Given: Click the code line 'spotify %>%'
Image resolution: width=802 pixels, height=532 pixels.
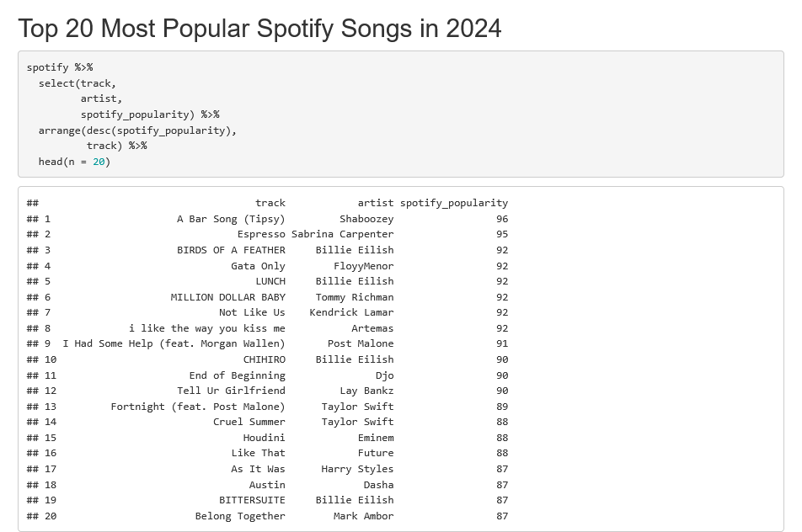Looking at the screenshot, I should click(60, 67).
